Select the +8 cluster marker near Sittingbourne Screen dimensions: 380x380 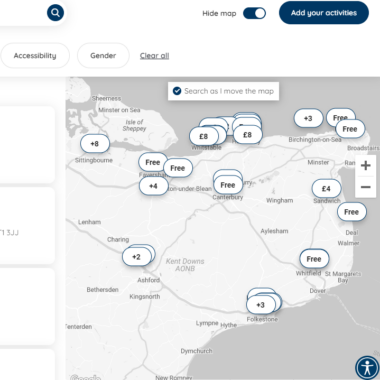pos(95,144)
